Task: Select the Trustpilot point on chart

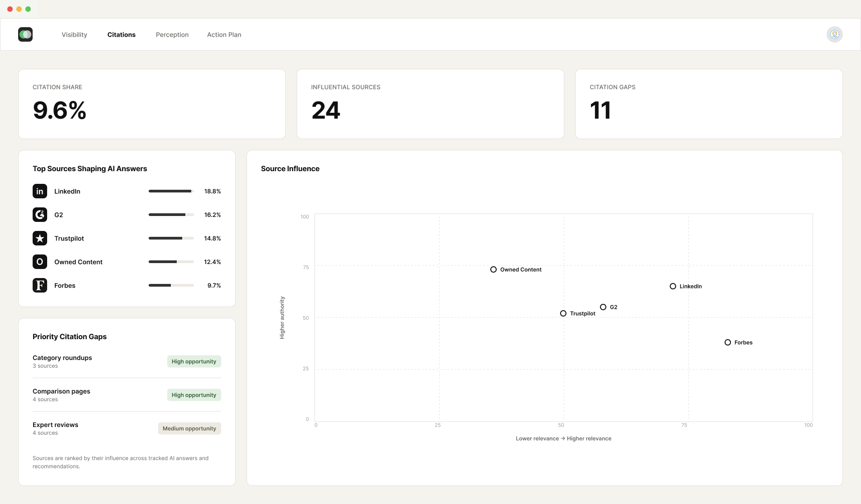Action: [563, 313]
